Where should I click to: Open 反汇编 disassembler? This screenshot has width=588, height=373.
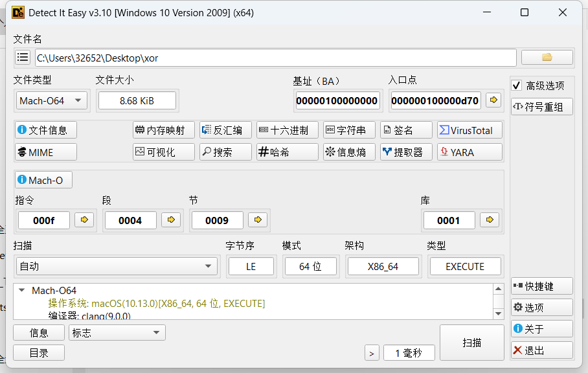coord(225,130)
